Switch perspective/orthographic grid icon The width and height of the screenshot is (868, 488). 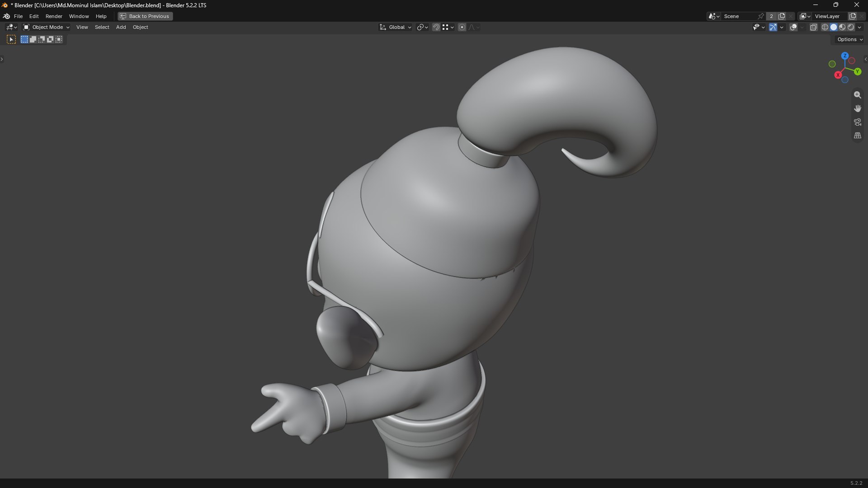[x=858, y=136]
